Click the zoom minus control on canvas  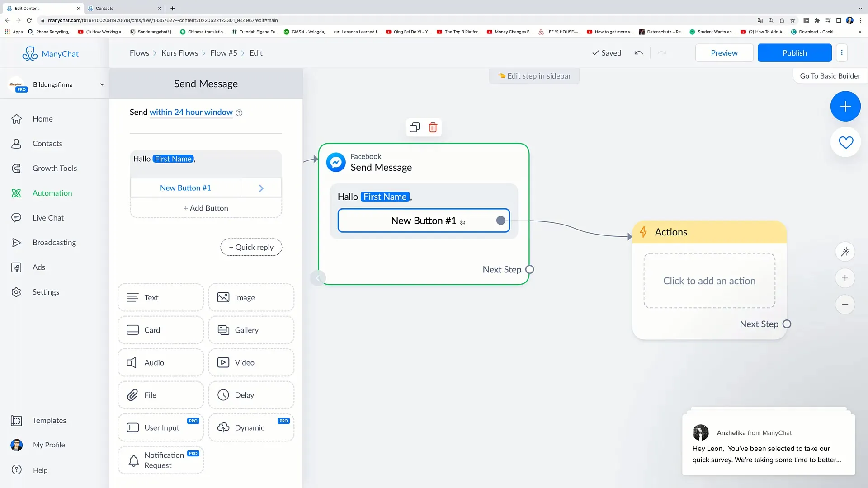tap(846, 305)
